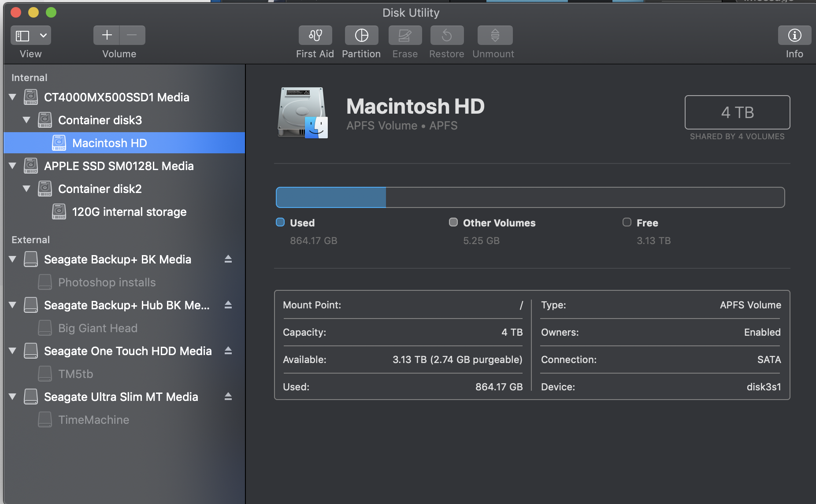Click the Erase toolbar icon

pos(405,35)
